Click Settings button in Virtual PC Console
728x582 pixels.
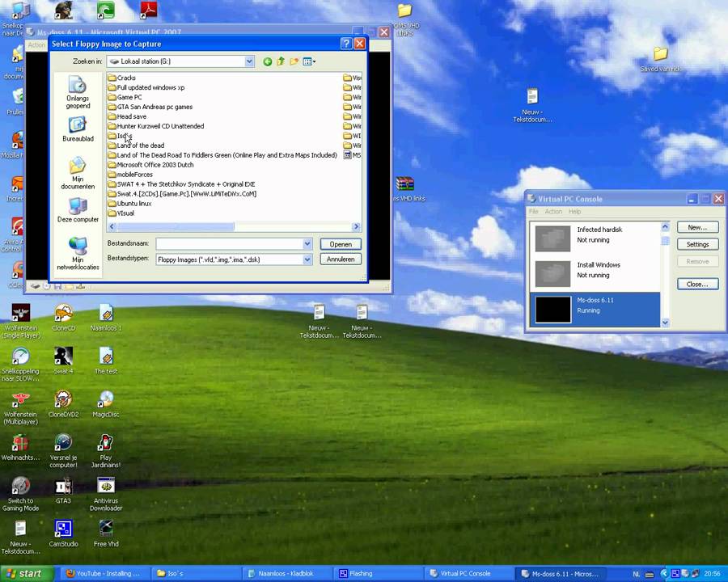[x=697, y=244]
